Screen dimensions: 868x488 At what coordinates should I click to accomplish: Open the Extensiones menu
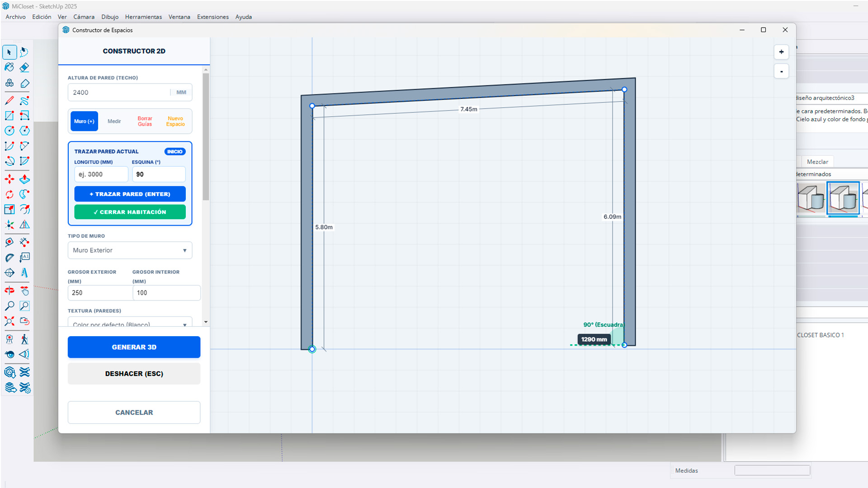click(x=213, y=17)
